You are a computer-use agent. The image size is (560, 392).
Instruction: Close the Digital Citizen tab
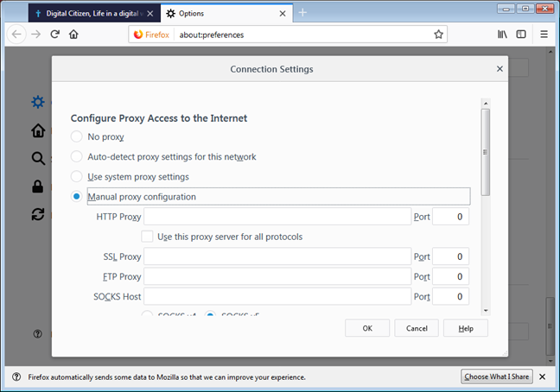click(150, 14)
